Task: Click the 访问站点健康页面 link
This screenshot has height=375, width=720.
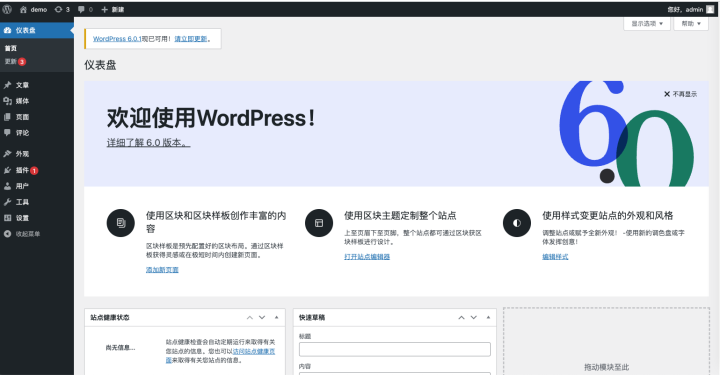Action: click(x=253, y=352)
